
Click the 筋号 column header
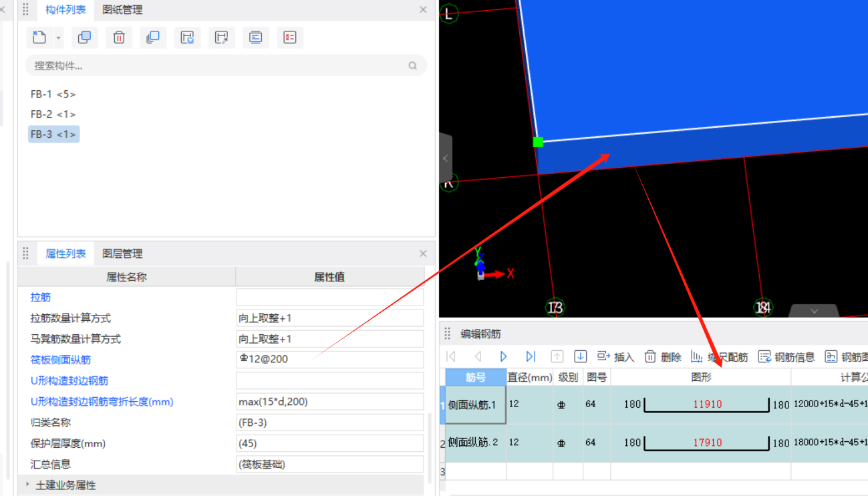pos(476,377)
